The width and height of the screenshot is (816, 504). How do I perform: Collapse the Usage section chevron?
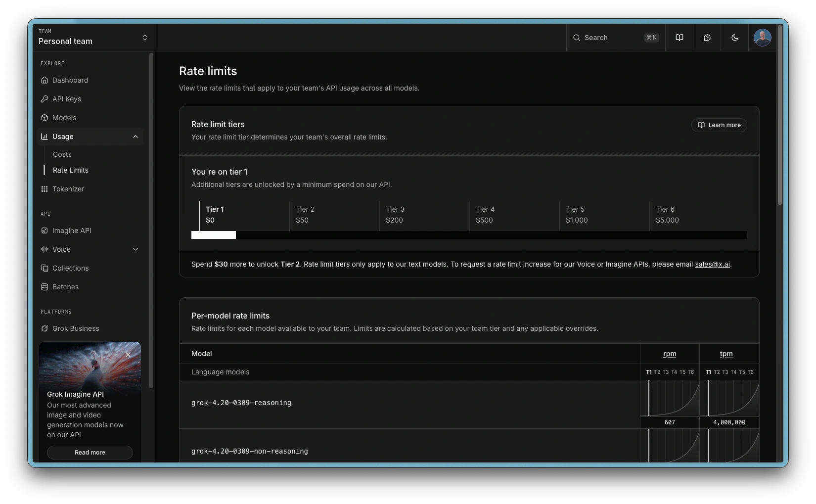[136, 137]
